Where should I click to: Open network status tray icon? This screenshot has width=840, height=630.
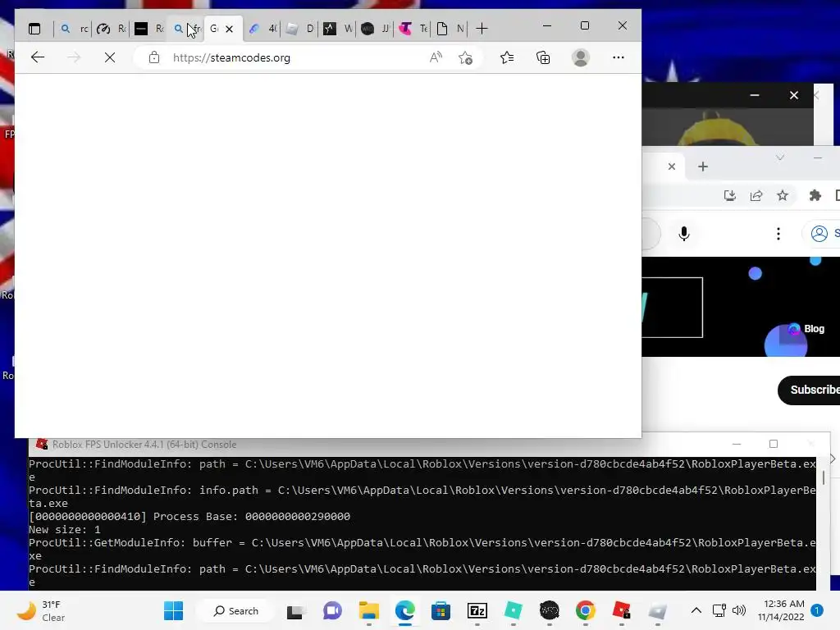pyautogui.click(x=719, y=610)
